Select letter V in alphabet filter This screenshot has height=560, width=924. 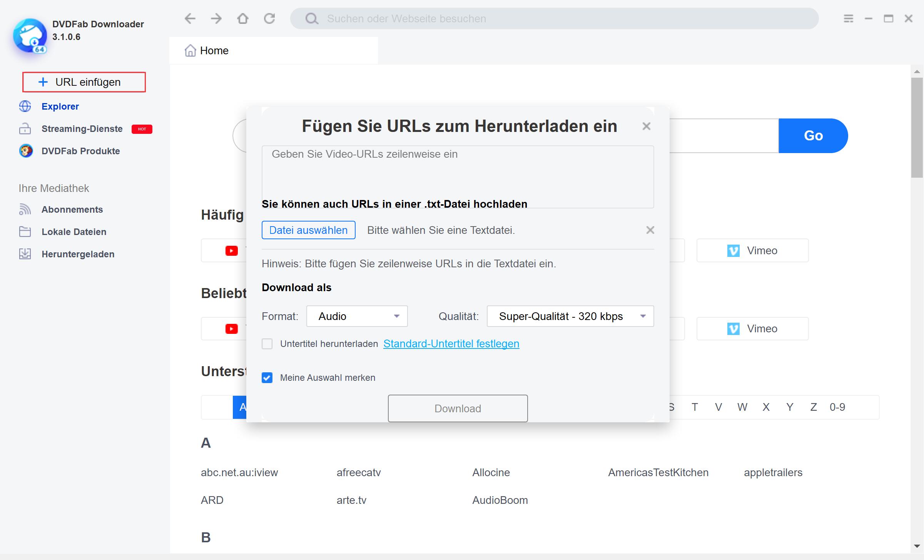(x=718, y=407)
